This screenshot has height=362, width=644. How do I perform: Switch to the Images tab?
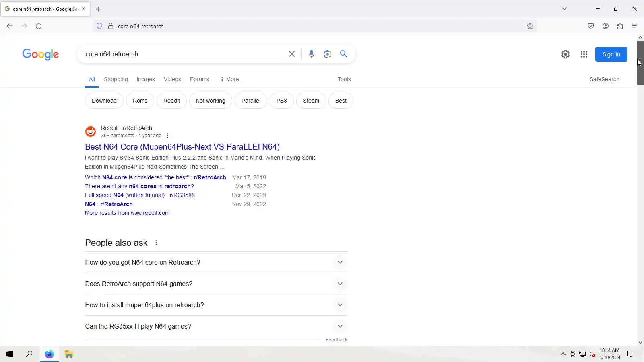pos(145,79)
